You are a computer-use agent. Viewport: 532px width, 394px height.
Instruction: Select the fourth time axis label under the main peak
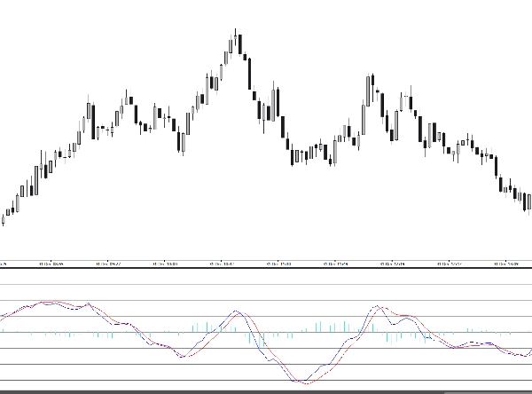[x=222, y=264]
